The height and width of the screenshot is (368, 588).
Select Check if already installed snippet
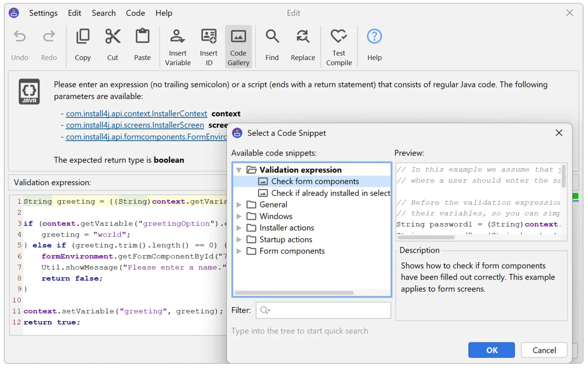[312, 193]
